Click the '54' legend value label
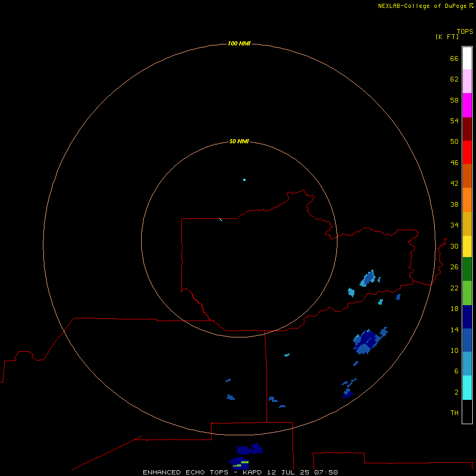The width and height of the screenshot is (476, 476). point(454,121)
